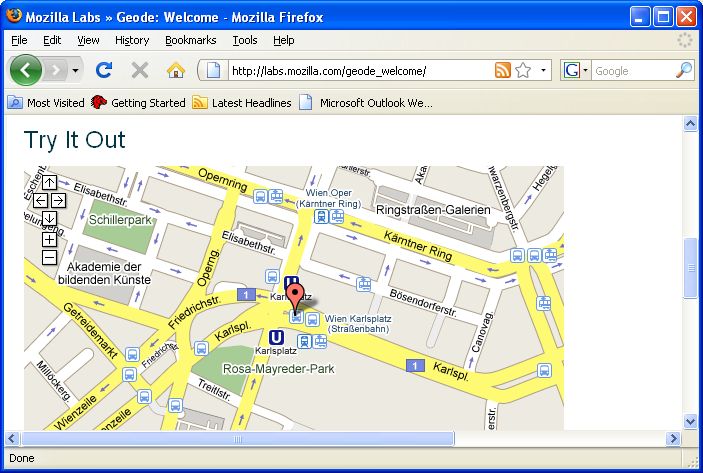The height and width of the screenshot is (473, 703).
Task: Click the vertical scrollbar thumb
Action: 690,268
